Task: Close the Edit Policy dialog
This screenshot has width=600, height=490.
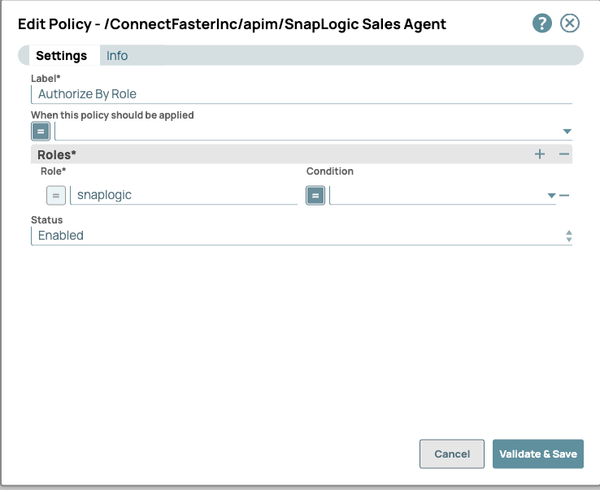Action: [570, 24]
